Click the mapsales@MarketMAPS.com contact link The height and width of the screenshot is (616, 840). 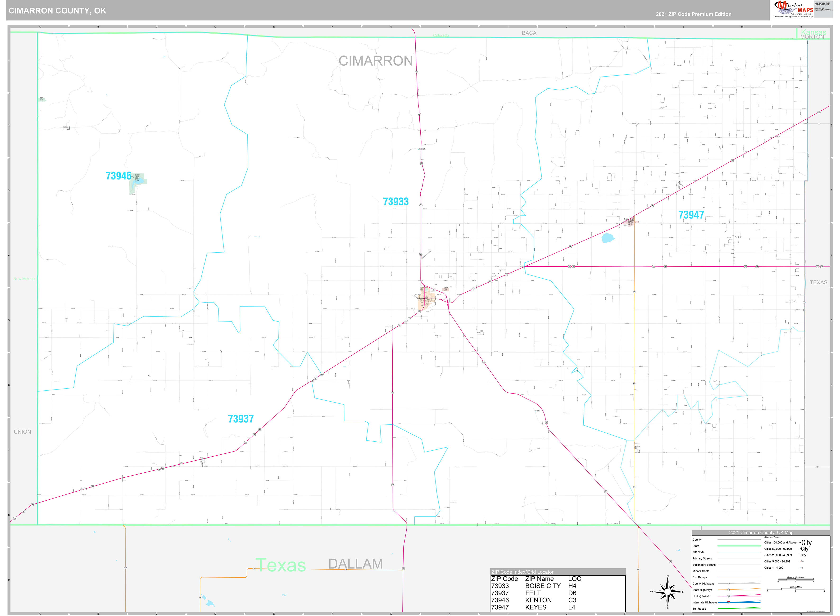coord(822,10)
